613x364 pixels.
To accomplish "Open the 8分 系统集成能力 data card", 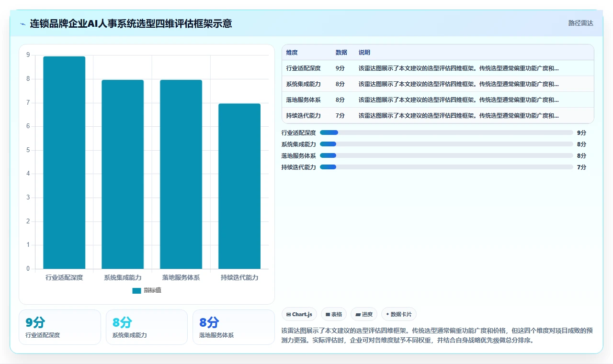I will [x=147, y=327].
